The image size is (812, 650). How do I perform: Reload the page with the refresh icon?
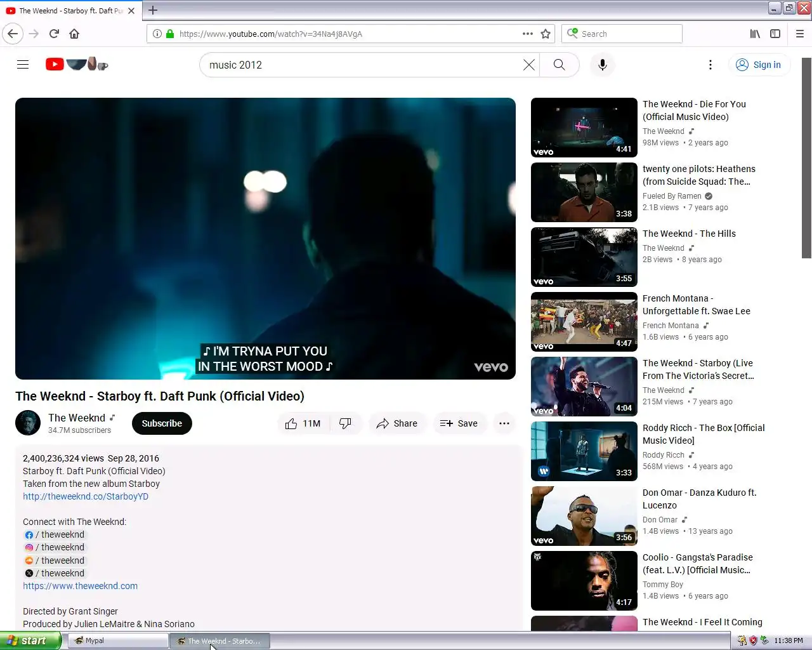54,34
